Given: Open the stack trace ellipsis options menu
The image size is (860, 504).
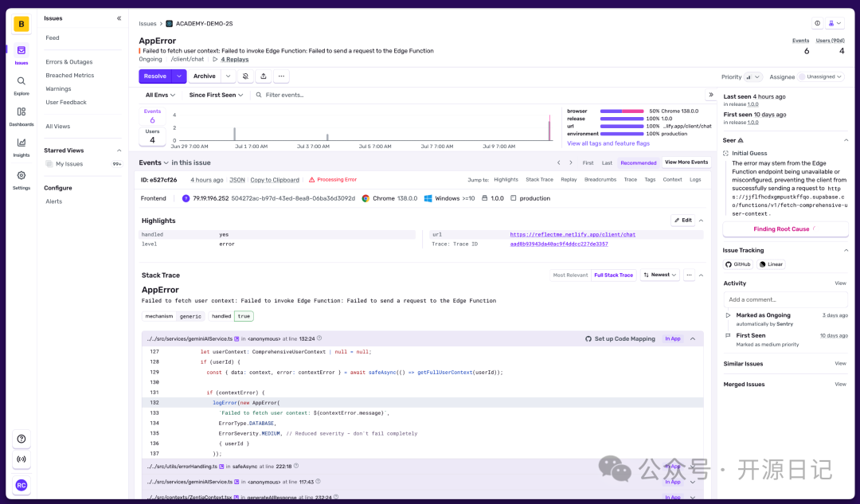Looking at the screenshot, I should tap(689, 275).
